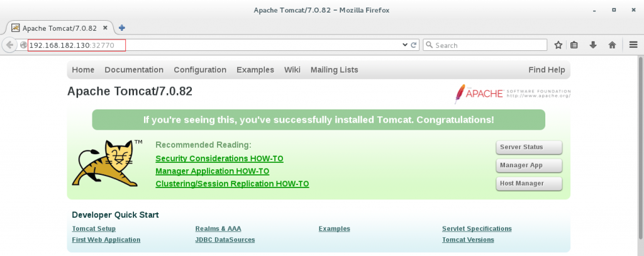This screenshot has width=644, height=256.
Task: Show bookmarks list icon
Action: click(x=574, y=45)
